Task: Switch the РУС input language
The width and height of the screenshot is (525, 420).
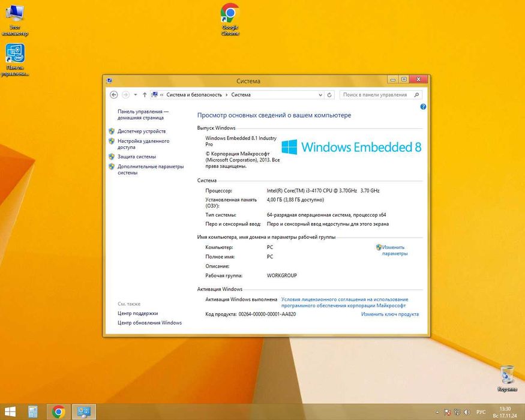Action: [x=481, y=412]
